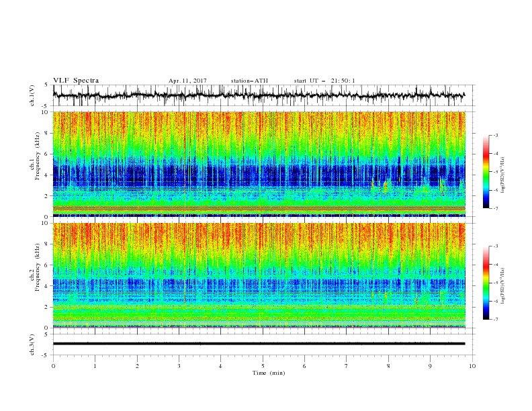This screenshot has height=411, width=532.
Task: Click the "-7" tick of the ch.1 colorbar
Action: coord(495,208)
